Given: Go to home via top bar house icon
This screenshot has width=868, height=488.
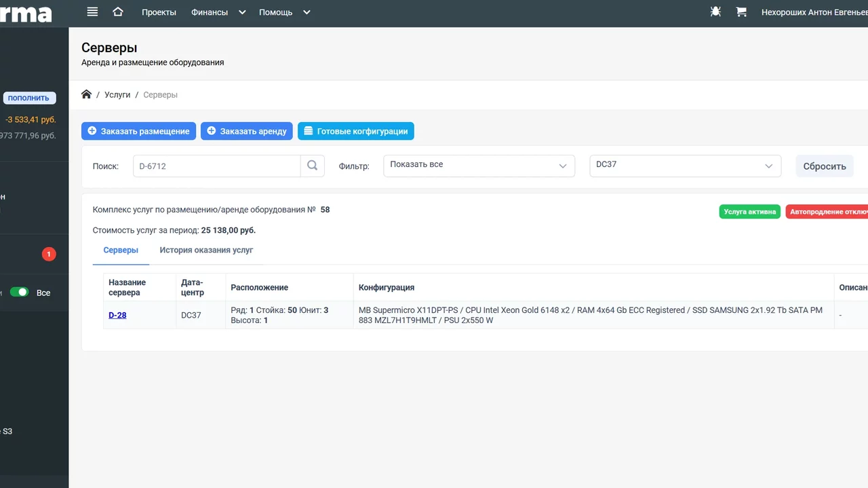Looking at the screenshot, I should click(x=118, y=12).
